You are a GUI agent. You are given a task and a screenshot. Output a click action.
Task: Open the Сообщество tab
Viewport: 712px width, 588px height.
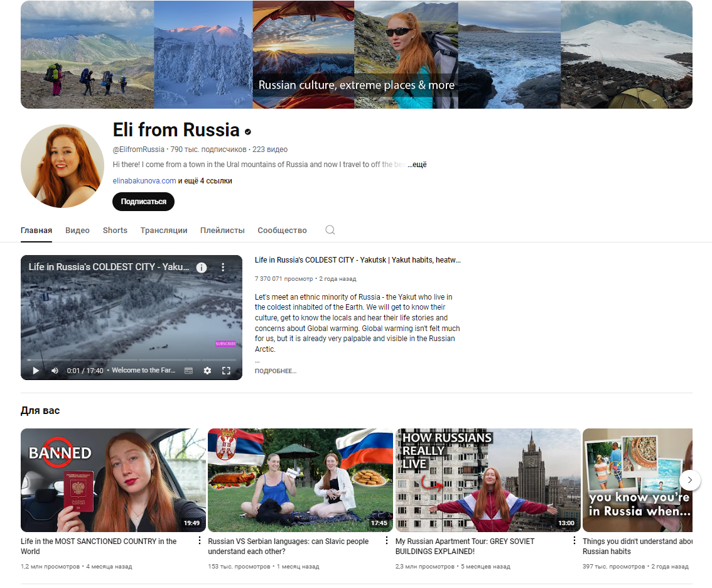(282, 231)
